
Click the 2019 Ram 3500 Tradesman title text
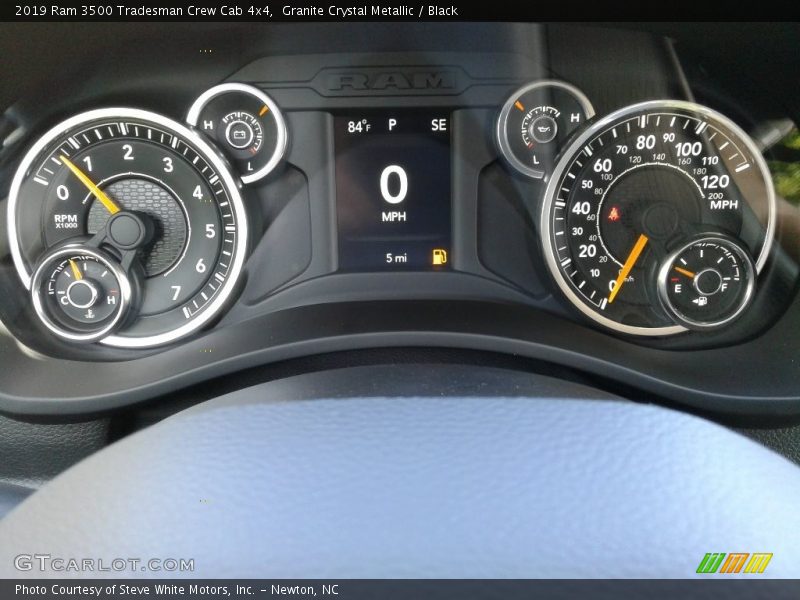(x=142, y=11)
